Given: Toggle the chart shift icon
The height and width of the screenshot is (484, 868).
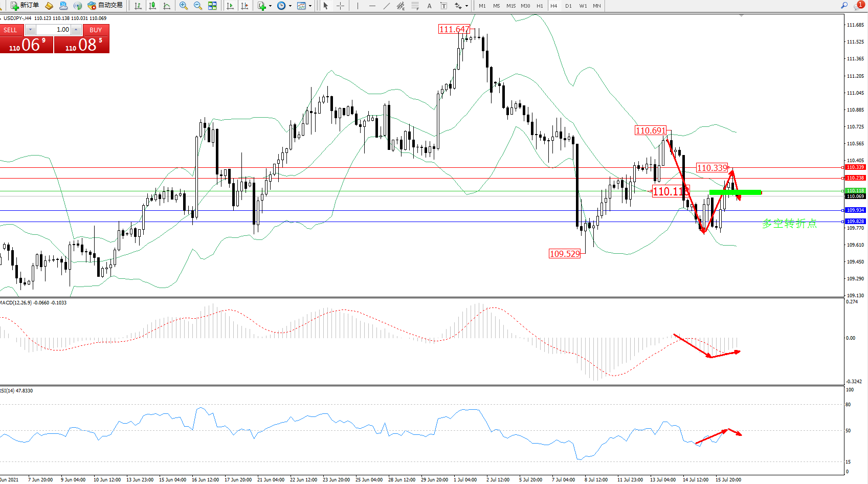Looking at the screenshot, I should click(244, 6).
